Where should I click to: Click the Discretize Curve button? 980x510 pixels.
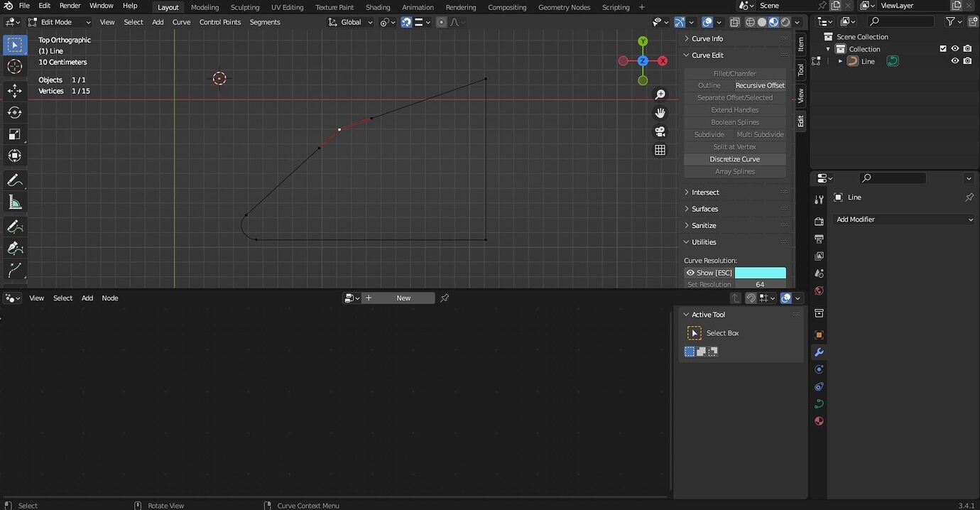click(735, 159)
